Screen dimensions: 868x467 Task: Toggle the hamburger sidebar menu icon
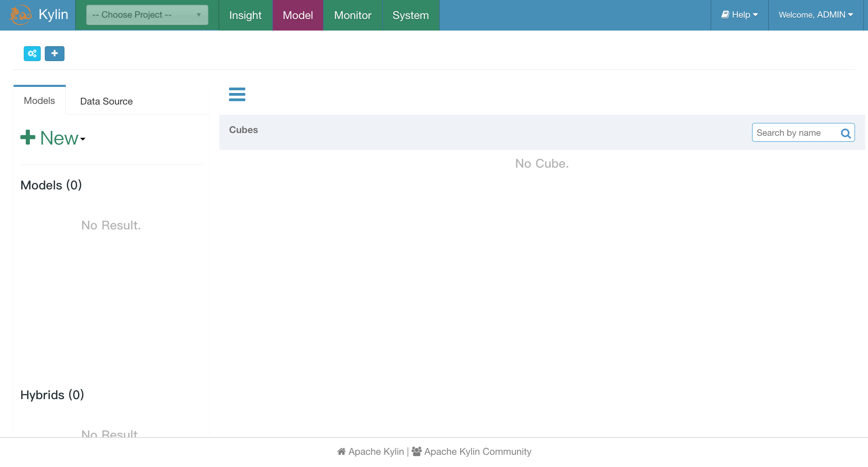click(237, 94)
